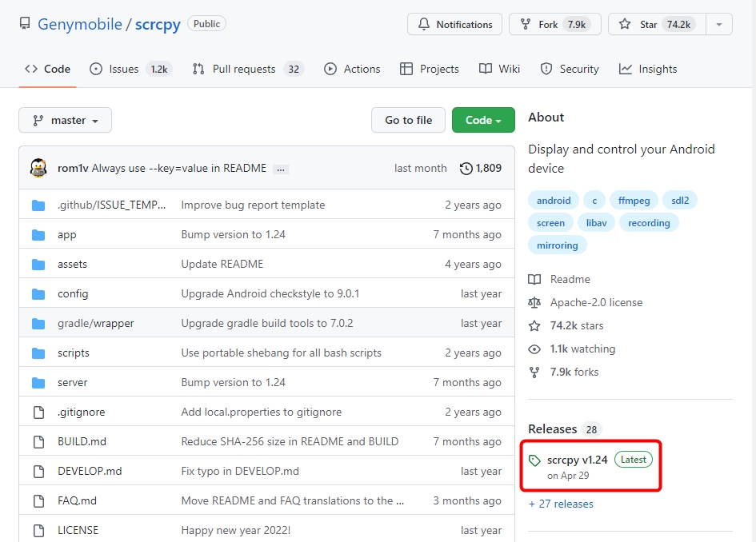Click folder icon of scripts row
The height and width of the screenshot is (542, 756).
pyautogui.click(x=38, y=353)
